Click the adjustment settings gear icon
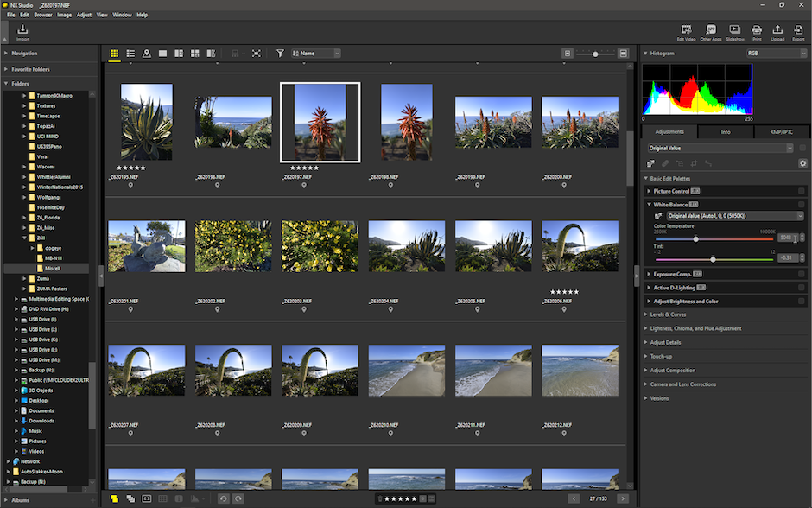 point(802,163)
